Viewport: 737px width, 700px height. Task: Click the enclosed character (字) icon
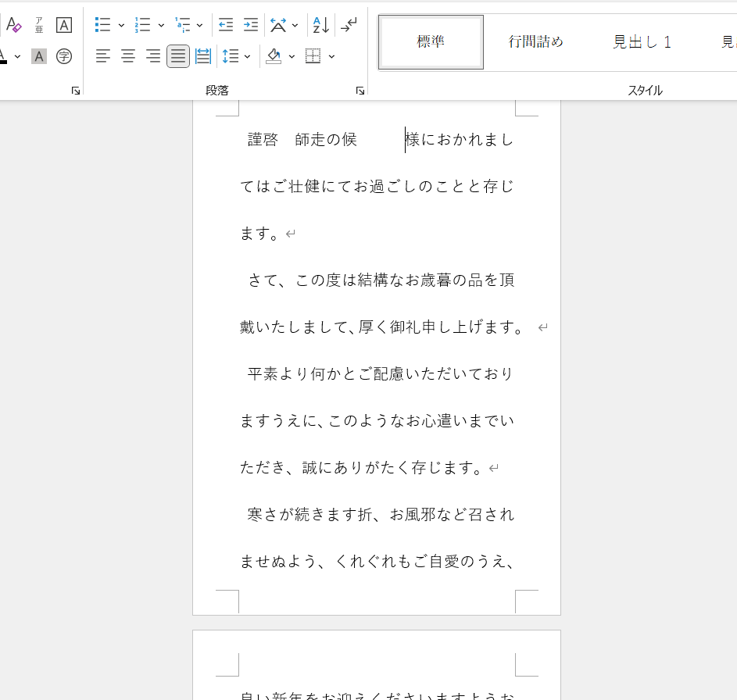[x=64, y=56]
